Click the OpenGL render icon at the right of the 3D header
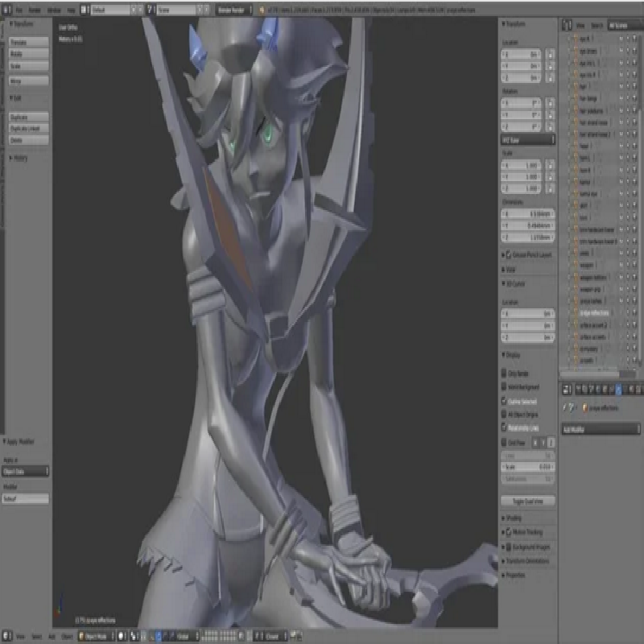 (293, 636)
